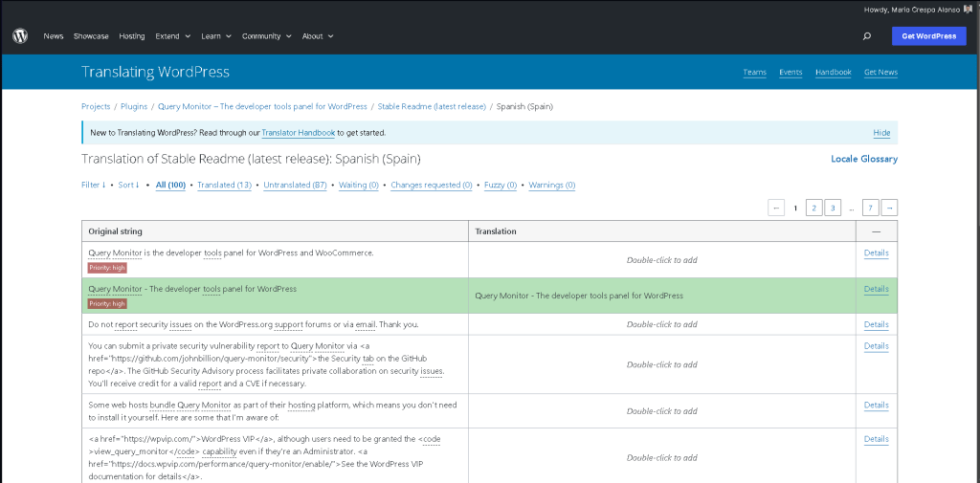Go to previous page arrow in pagination
This screenshot has height=483, width=980.
[x=776, y=208]
